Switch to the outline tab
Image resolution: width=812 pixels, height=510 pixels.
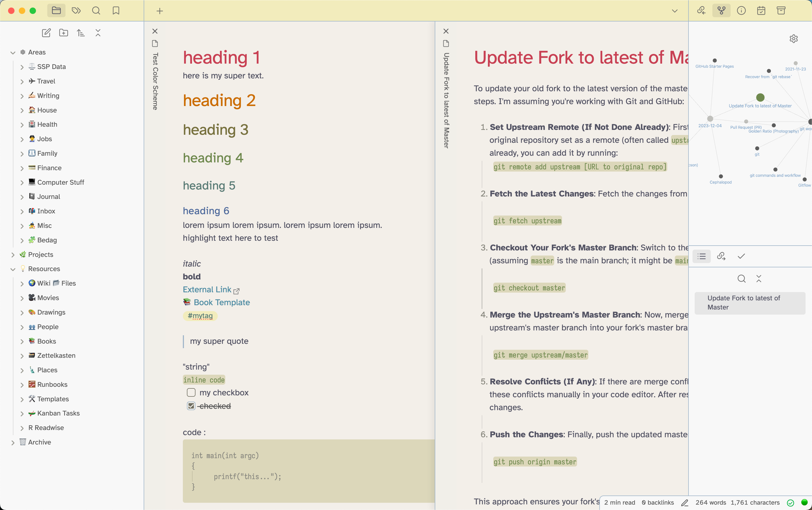(701, 256)
